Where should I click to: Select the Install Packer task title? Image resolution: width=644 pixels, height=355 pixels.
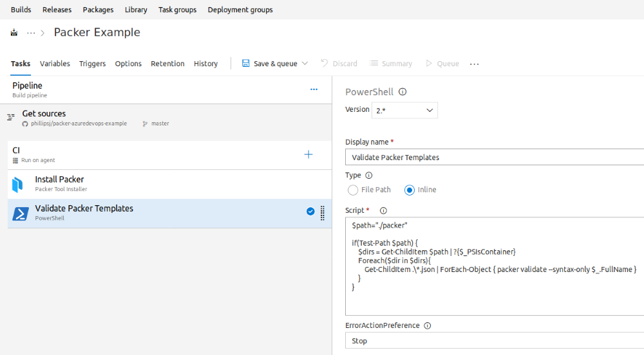pos(59,179)
